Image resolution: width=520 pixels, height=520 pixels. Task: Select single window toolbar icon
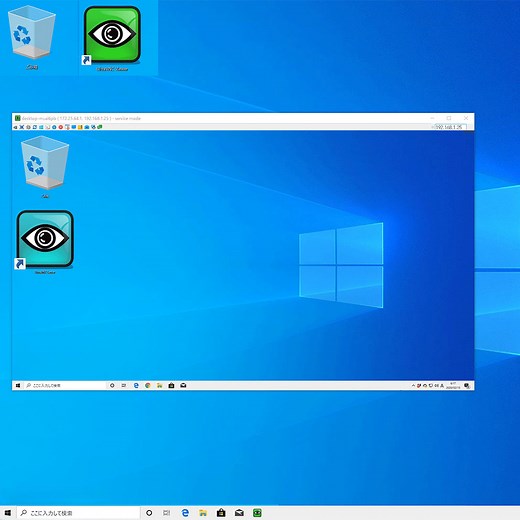87,127
